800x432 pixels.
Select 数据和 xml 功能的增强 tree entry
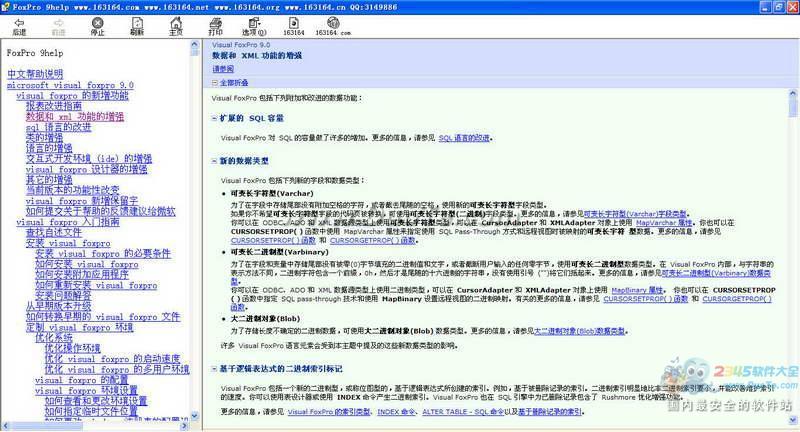pos(75,116)
